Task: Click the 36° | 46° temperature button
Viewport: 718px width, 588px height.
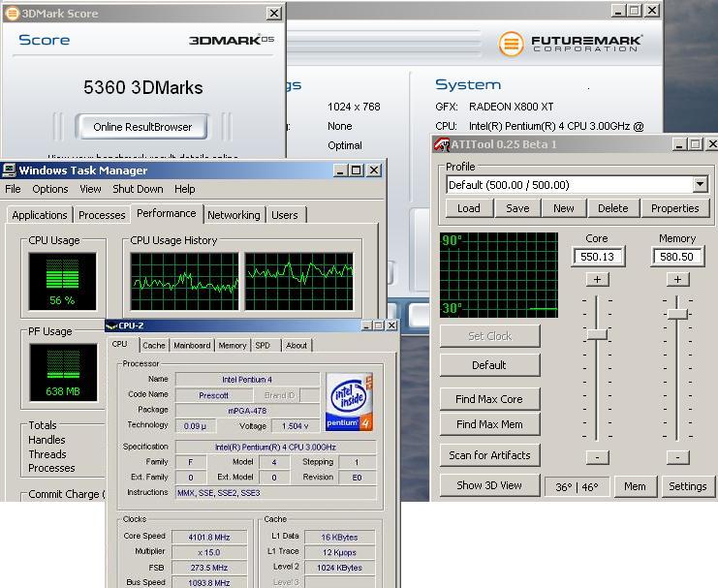Action: point(577,486)
